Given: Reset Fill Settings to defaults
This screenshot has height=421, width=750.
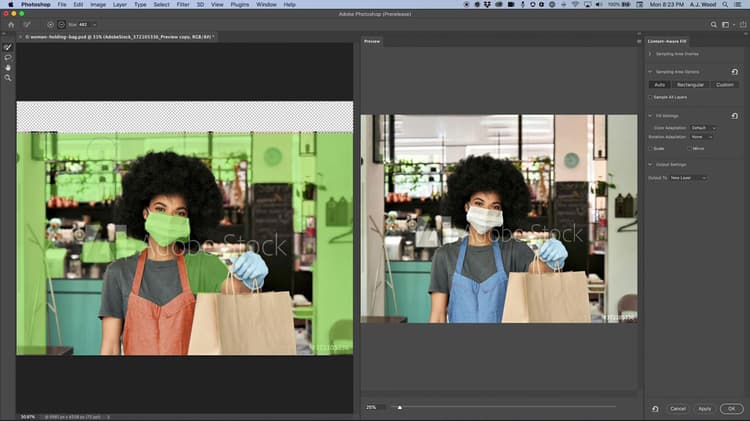Looking at the screenshot, I should [x=735, y=116].
